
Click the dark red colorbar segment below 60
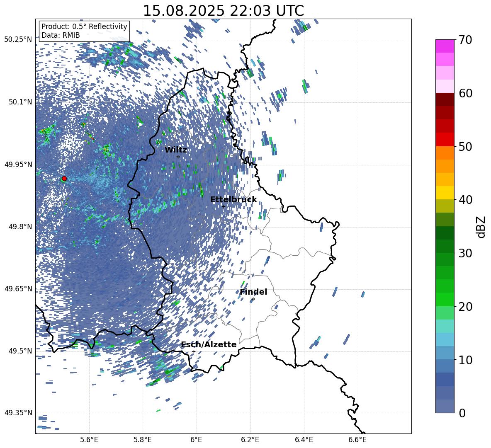point(445,99)
